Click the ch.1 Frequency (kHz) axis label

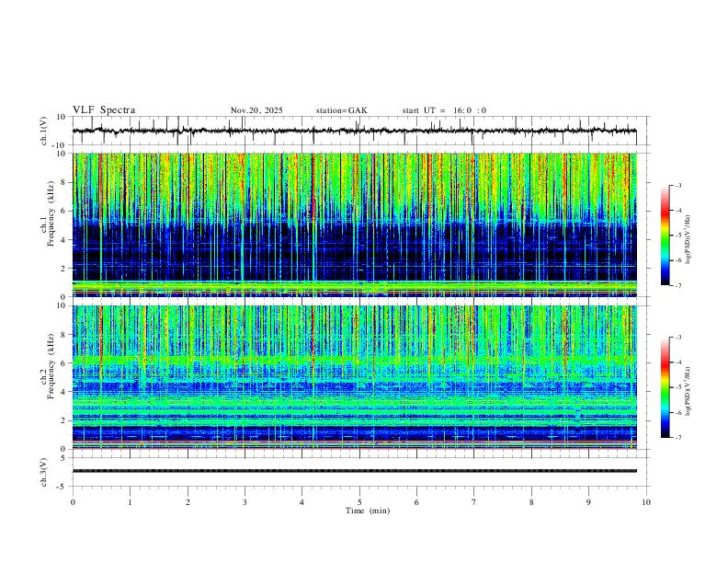point(47,212)
